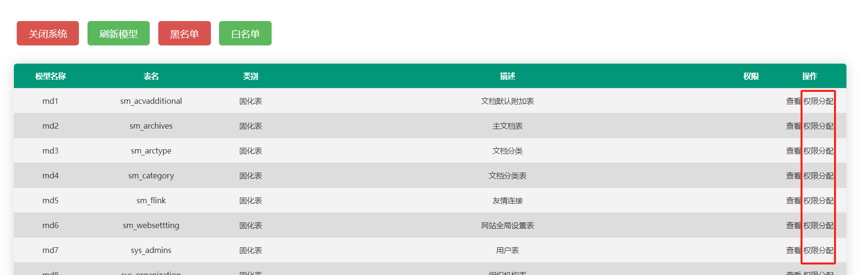The height and width of the screenshot is (275, 868).
Task: Assign permissions for sm_flink row
Action: tap(818, 200)
